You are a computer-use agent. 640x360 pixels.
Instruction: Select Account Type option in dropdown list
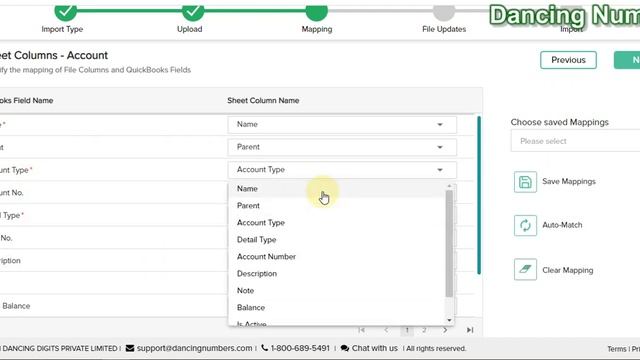click(x=337, y=223)
